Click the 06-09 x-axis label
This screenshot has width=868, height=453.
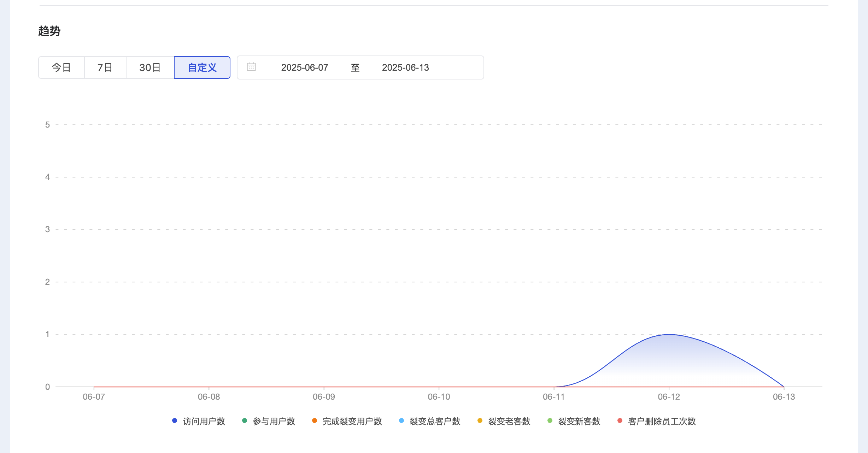pyautogui.click(x=324, y=397)
